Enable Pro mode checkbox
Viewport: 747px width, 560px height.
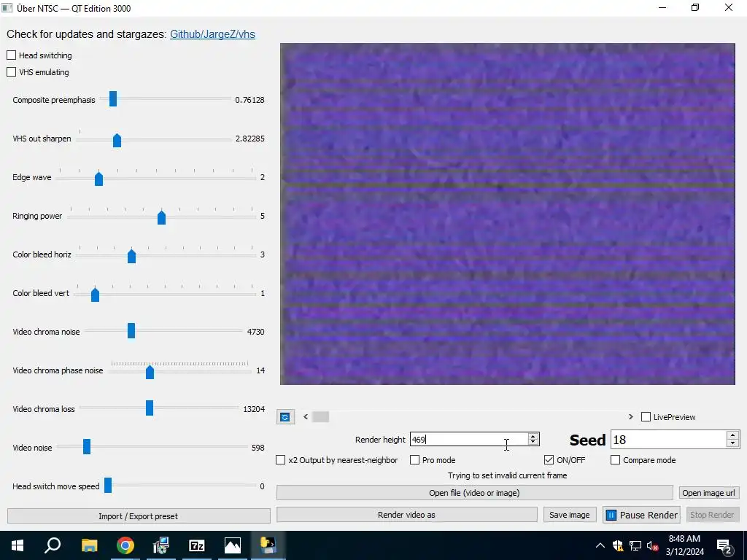[415, 460]
